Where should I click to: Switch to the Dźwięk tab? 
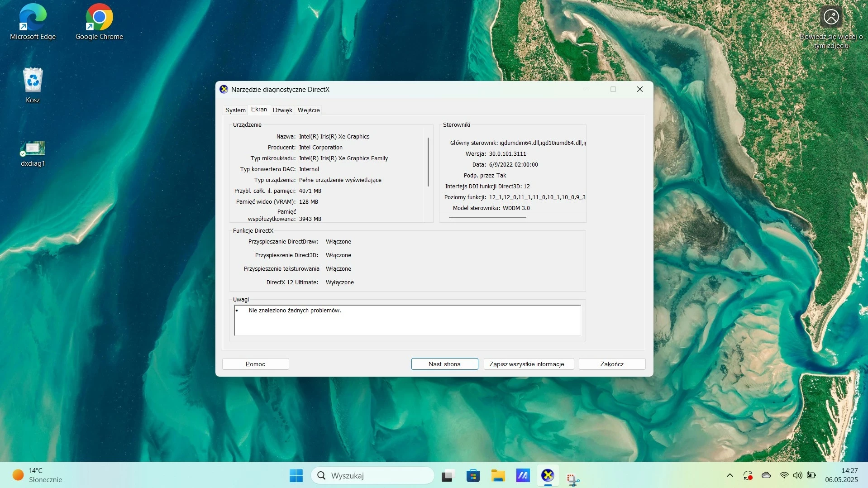[x=282, y=110]
